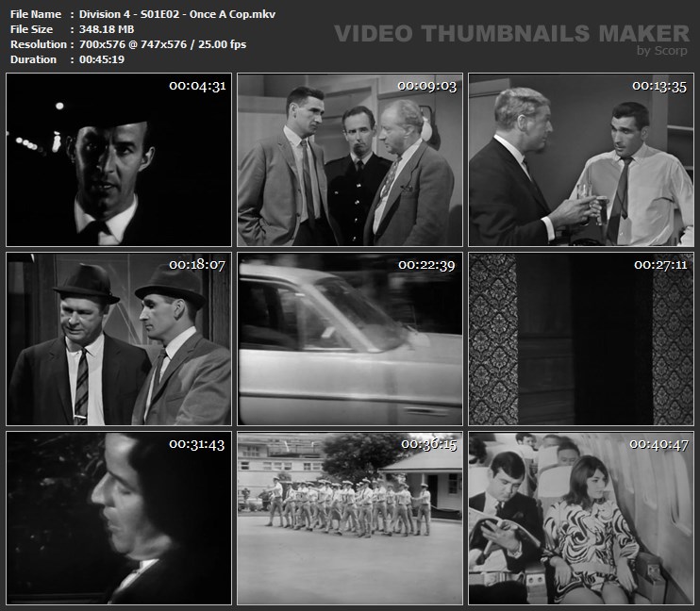Click the file size value '348.18 MB'

coord(107,29)
